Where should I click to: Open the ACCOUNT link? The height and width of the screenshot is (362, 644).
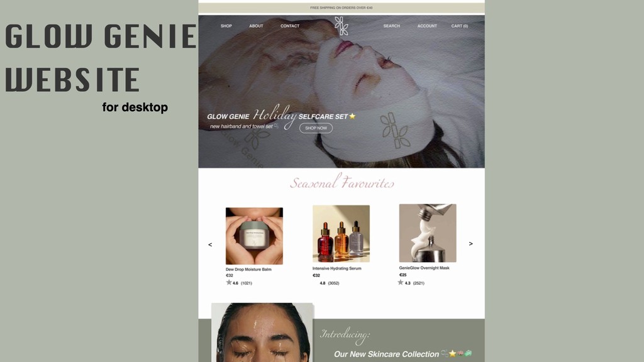[427, 26]
